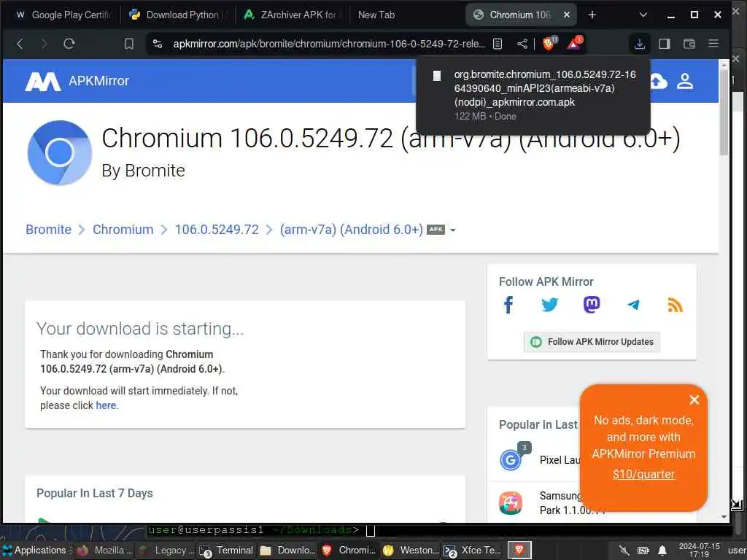Reload the page with the refresh icon
The image size is (747, 560).
pos(69,44)
